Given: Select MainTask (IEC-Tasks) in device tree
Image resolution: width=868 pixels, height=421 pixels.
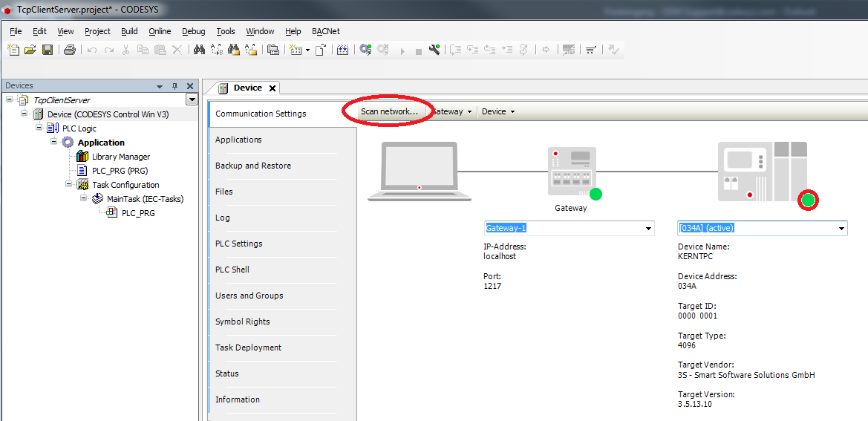Looking at the screenshot, I should pyautogui.click(x=145, y=199).
